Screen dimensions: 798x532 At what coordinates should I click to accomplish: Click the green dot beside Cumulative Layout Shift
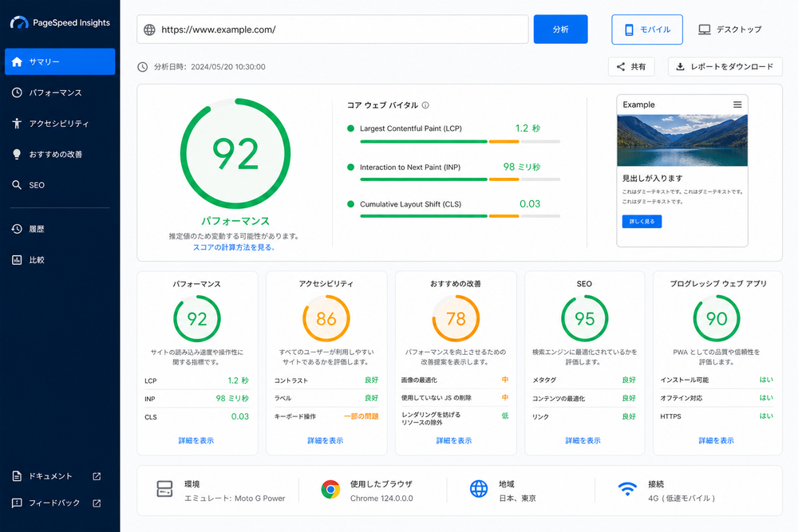[x=350, y=204]
